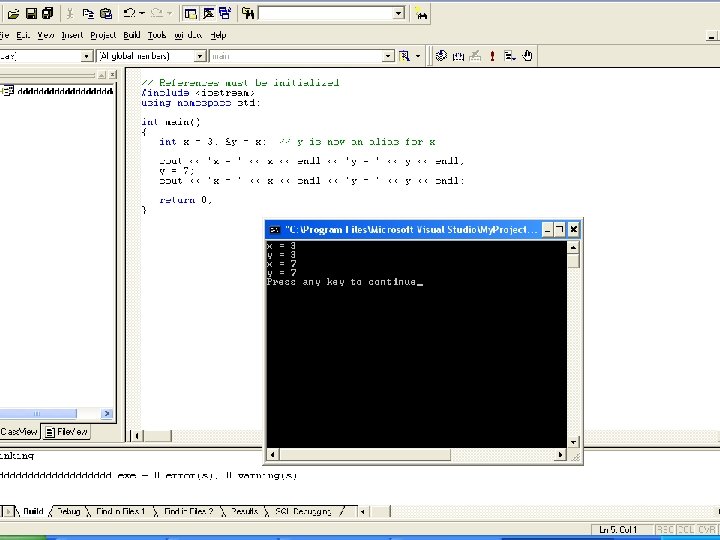Toggle breakpoint using the hand icon
The image size is (720, 540).
(x=528, y=56)
